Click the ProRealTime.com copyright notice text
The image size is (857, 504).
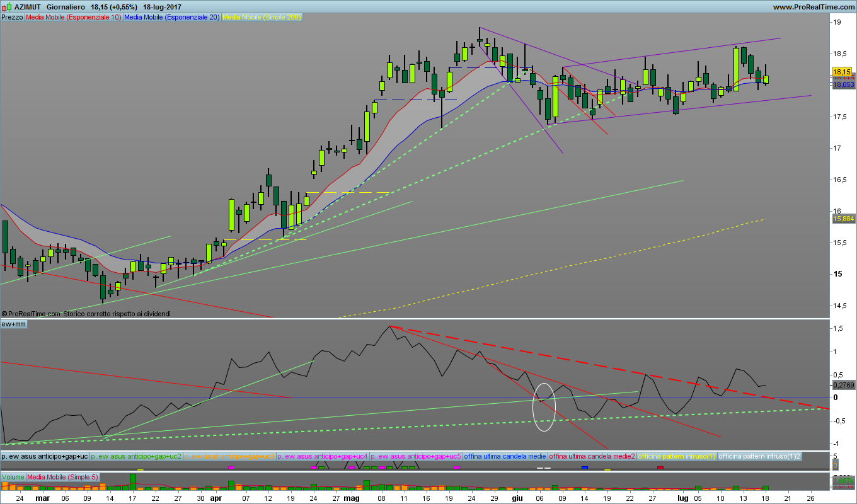(86, 313)
